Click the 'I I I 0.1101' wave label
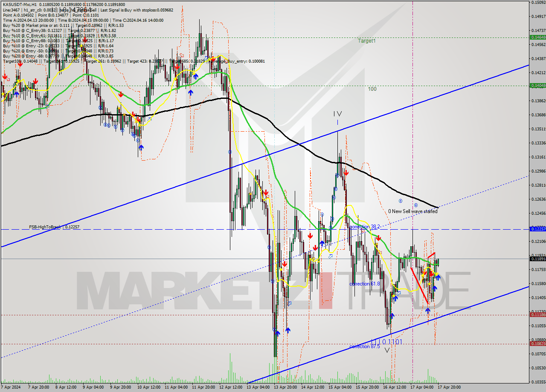546x392 pixels. point(386,342)
